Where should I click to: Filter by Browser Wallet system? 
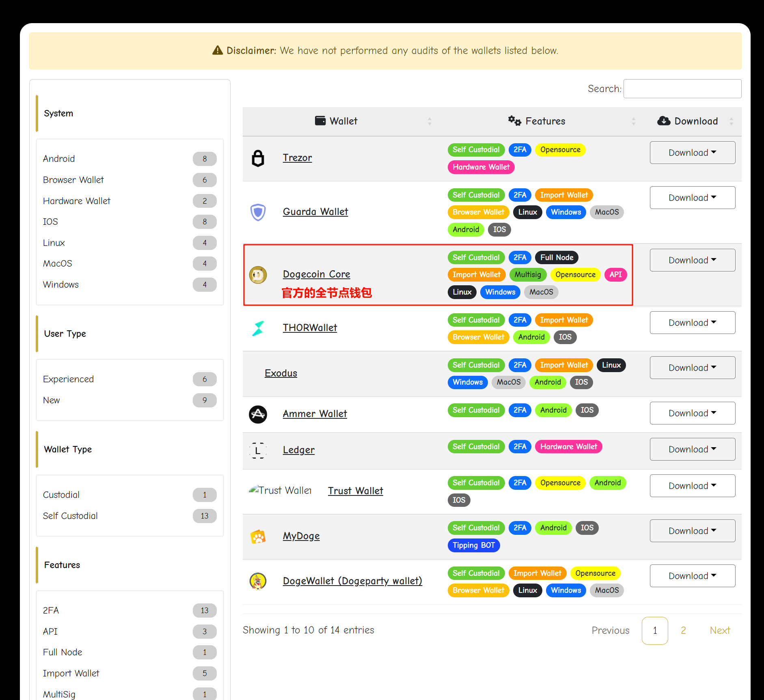point(129,180)
